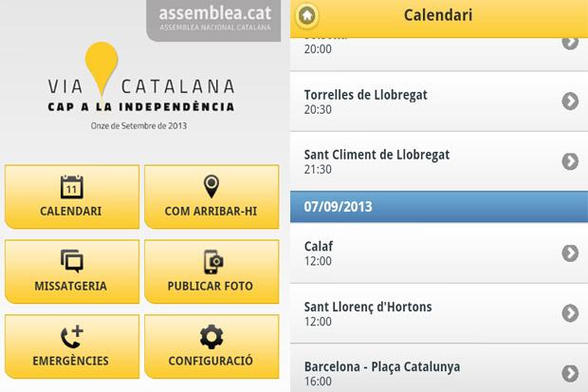
Task: Expand the Calaf entry chevron
Action: point(570,253)
